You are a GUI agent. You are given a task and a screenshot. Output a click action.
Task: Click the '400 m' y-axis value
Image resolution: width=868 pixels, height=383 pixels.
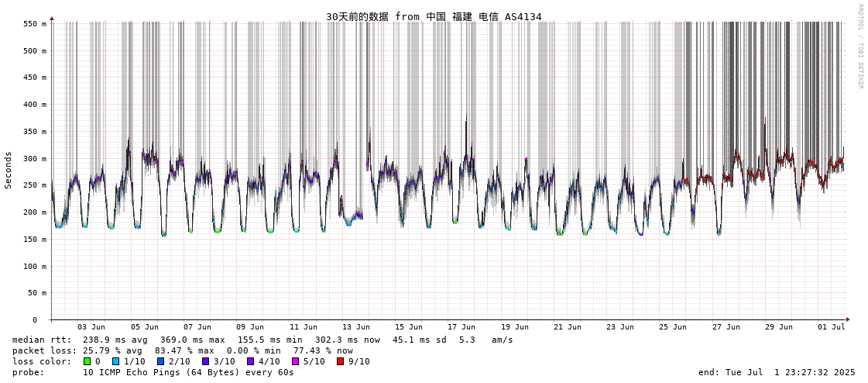(35, 105)
